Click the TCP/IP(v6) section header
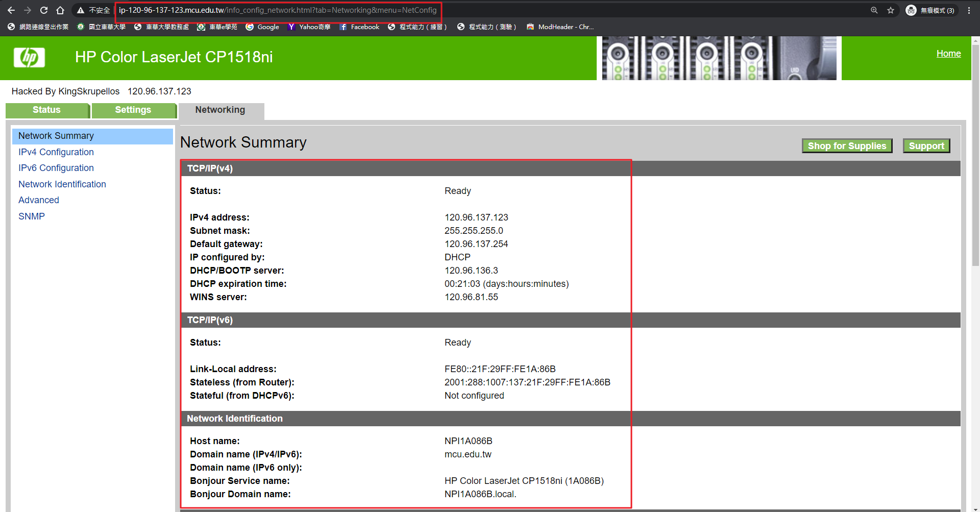Screen dimensions: 980x512 pyautogui.click(x=571, y=320)
